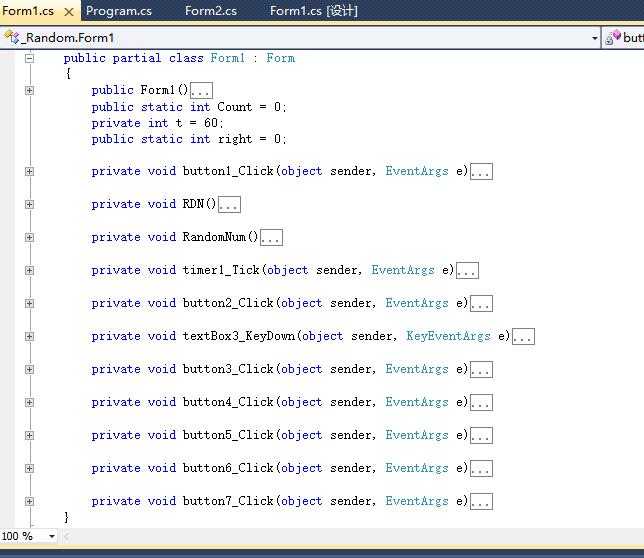Collapse the Form1 class outline region
The width and height of the screenshot is (644, 558).
29,58
